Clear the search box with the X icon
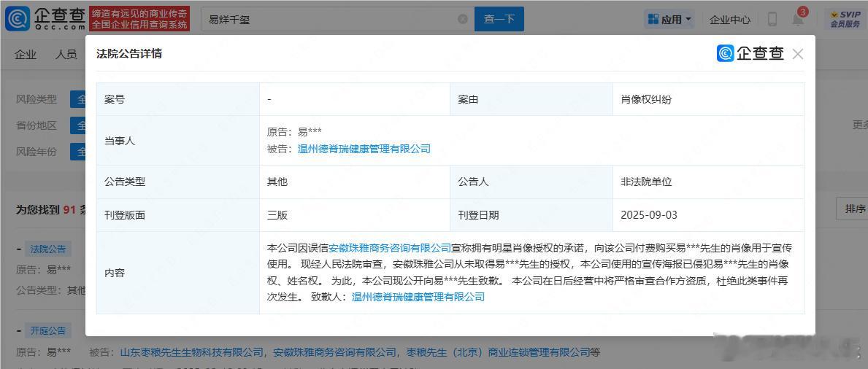868x369 pixels. [x=463, y=19]
